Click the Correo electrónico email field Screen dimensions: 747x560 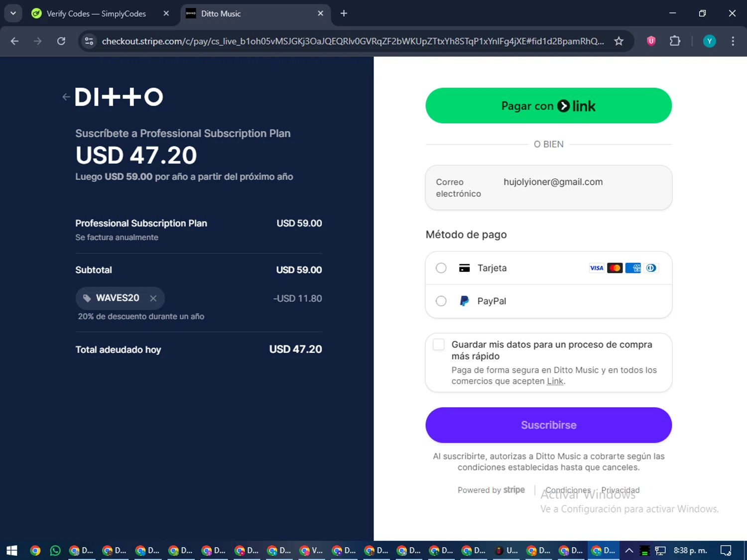[549, 188]
